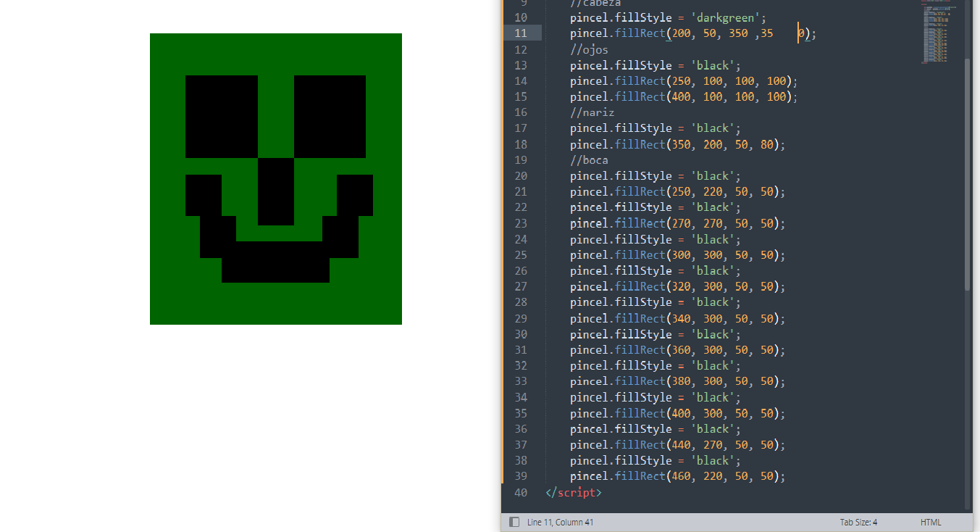Viewport: 980px width, 532px height.
Task: Click the fillStyle = 'black' text on line 13
Action: point(674,65)
